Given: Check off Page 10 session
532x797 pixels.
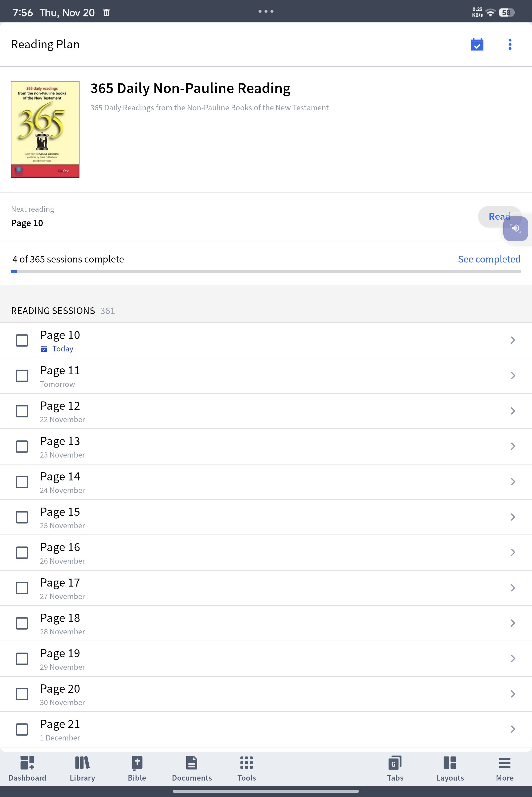Looking at the screenshot, I should (22, 340).
